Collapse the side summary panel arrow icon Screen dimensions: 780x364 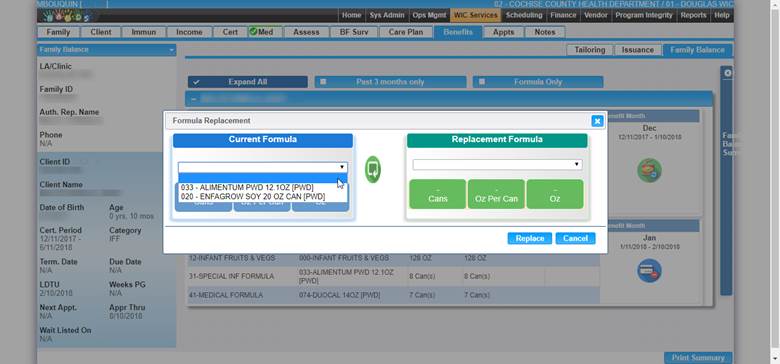pos(727,73)
